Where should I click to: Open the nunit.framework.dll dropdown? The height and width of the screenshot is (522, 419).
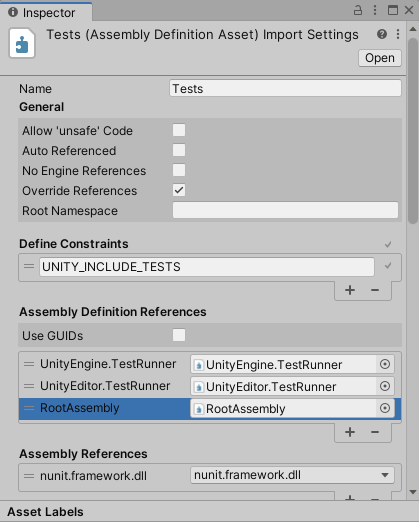click(292, 475)
